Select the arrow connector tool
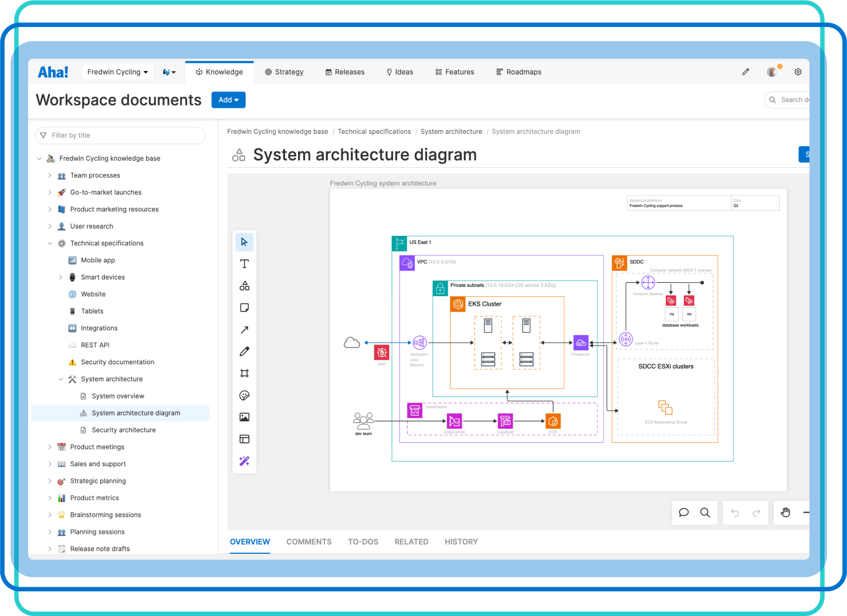847x616 pixels. click(245, 330)
